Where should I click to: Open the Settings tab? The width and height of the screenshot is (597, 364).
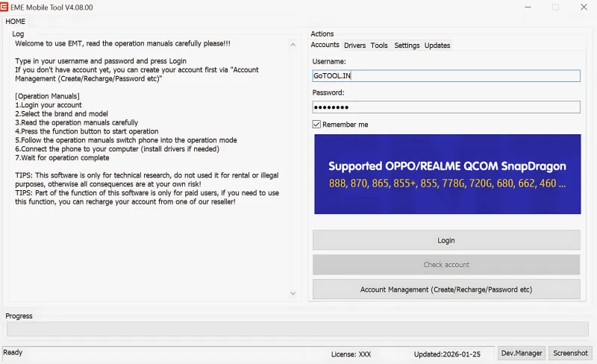(407, 45)
